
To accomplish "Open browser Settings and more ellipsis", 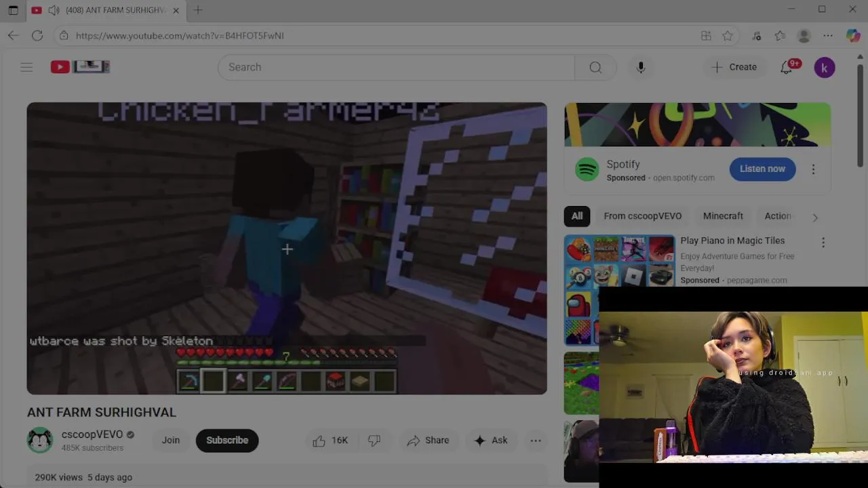I will 828,35.
